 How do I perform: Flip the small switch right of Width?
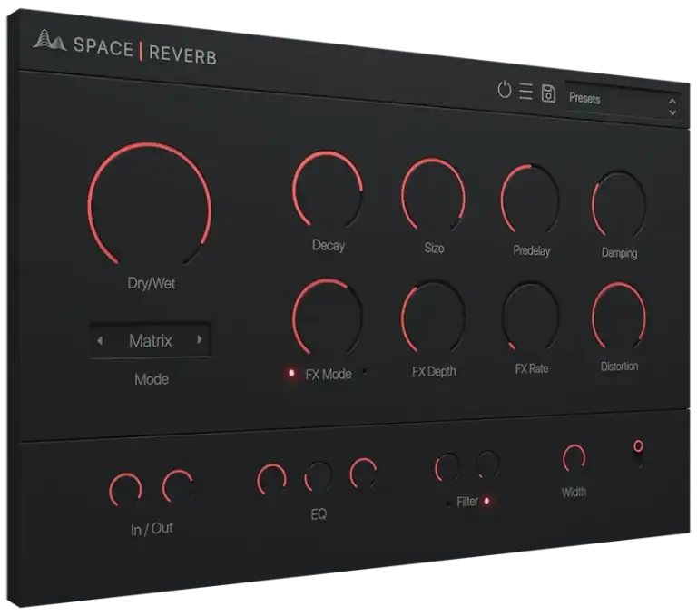click(638, 454)
